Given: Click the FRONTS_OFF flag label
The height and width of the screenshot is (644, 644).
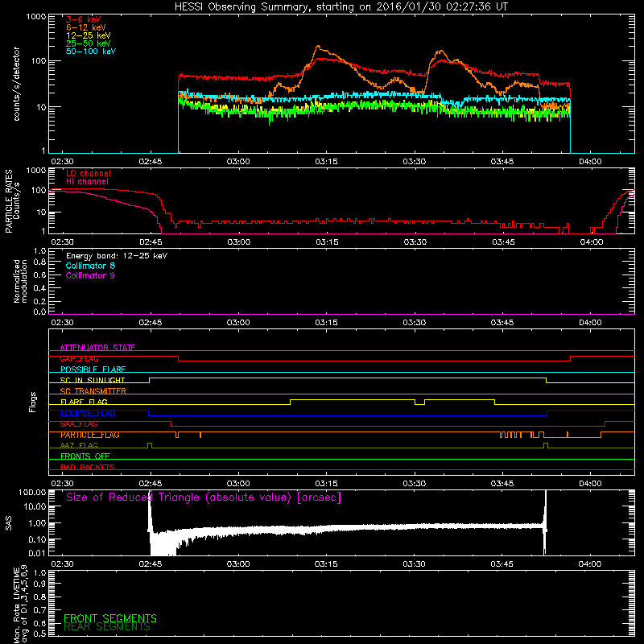Looking at the screenshot, I should 85,456.
